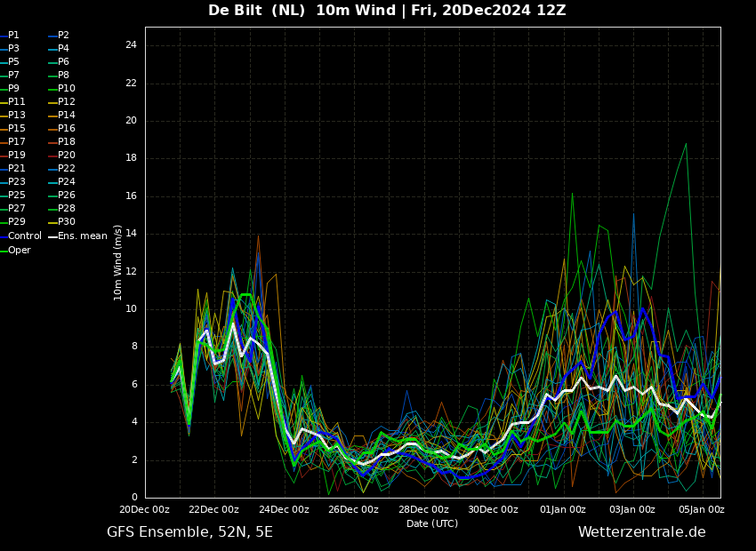This screenshot has width=756, height=551.
Task: Select the y-axis value 2
Action: (x=134, y=460)
